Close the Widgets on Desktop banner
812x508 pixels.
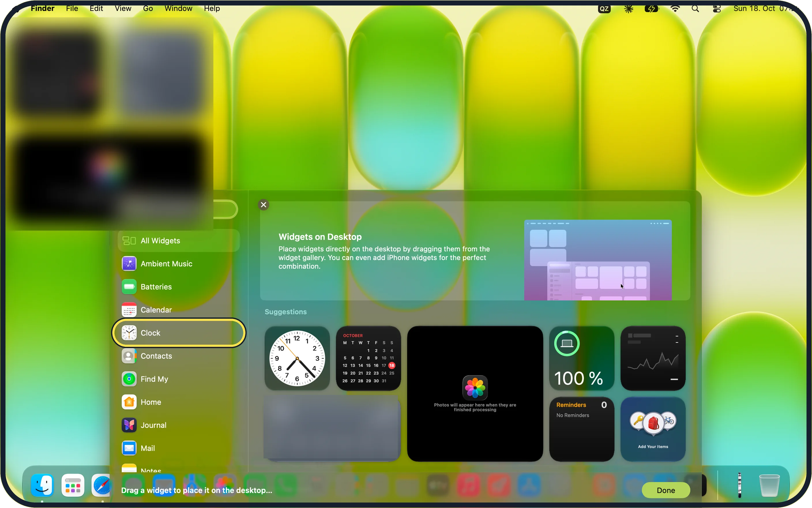263,205
